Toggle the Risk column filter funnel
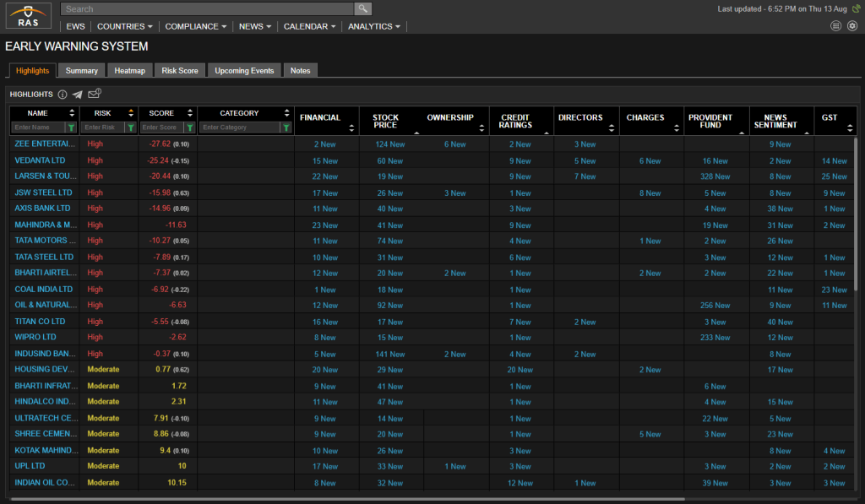865x504 pixels. 131,127
